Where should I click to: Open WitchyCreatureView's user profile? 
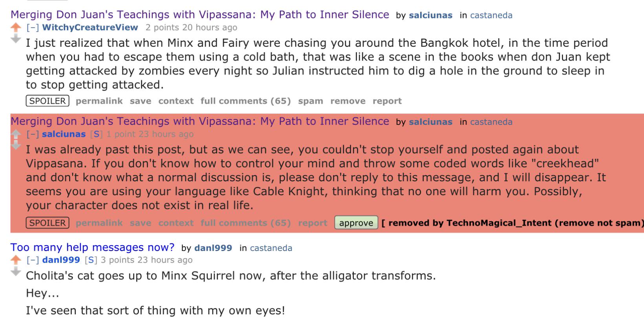coord(90,27)
